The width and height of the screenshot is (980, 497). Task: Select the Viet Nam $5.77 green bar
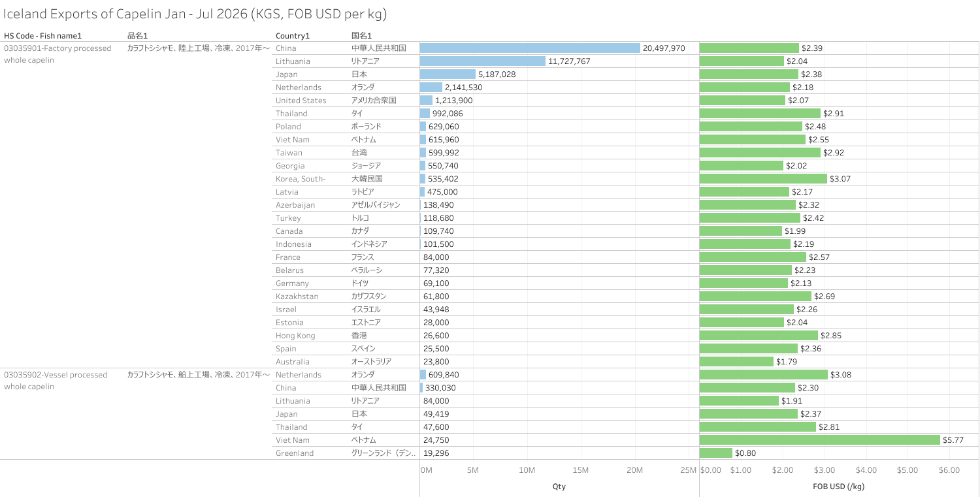pos(820,440)
